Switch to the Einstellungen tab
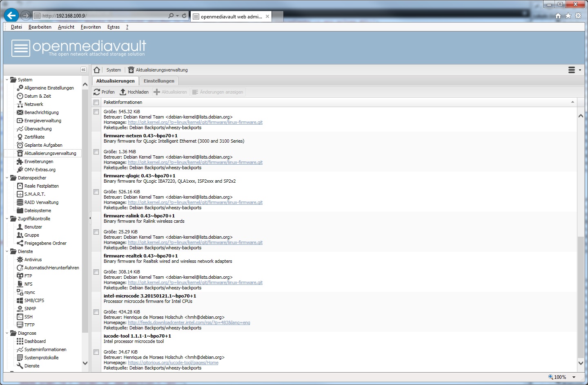 point(159,81)
